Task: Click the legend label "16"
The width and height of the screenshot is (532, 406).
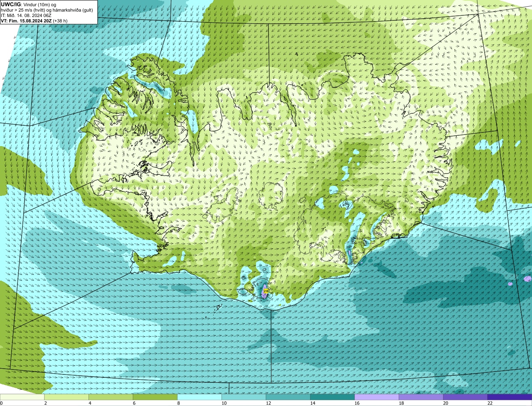Action: pyautogui.click(x=357, y=403)
